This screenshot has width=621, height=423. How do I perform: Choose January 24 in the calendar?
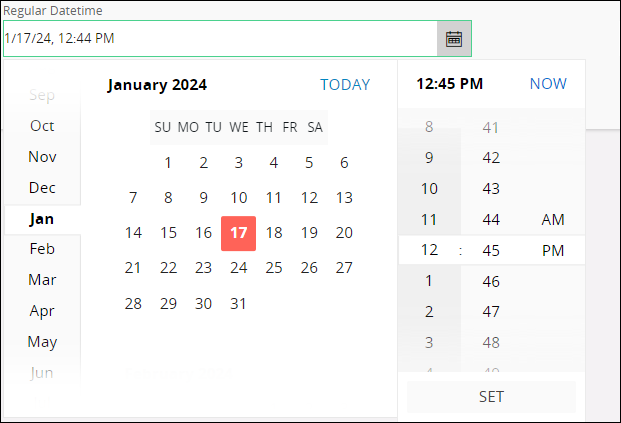[238, 268]
